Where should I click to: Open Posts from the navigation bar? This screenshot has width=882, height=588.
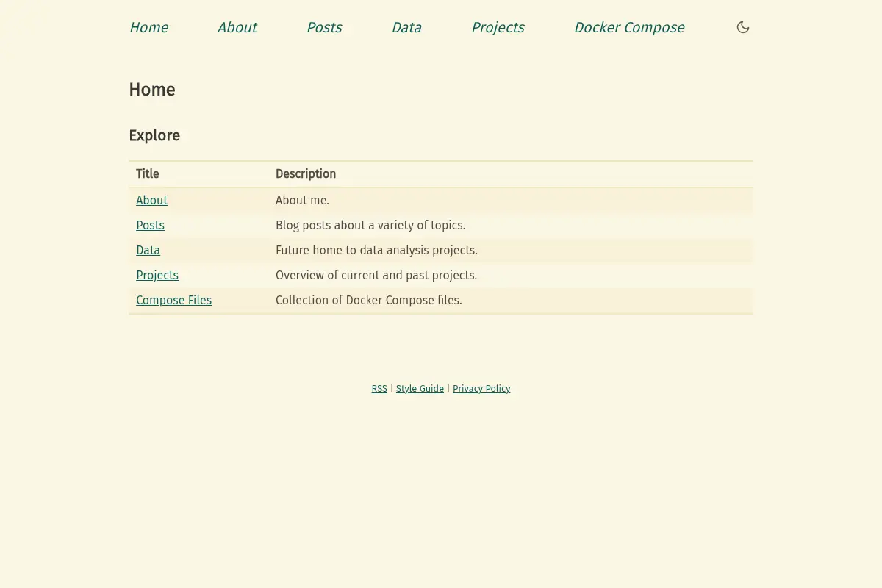click(324, 27)
